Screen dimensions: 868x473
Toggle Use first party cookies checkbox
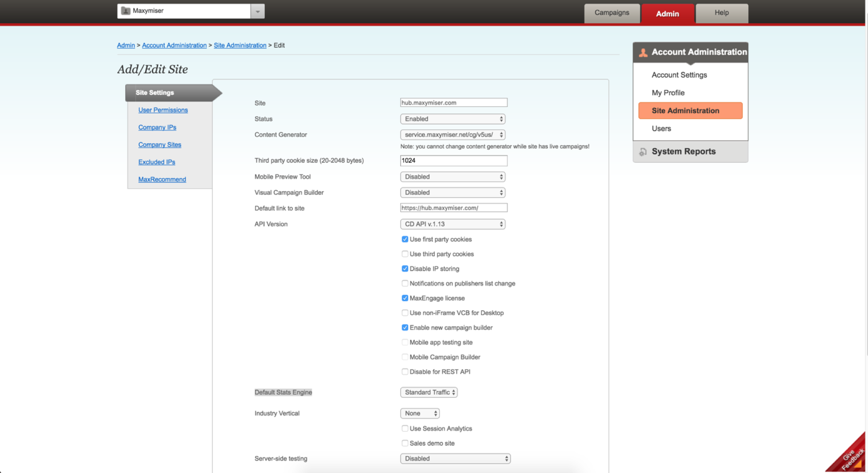[405, 239]
